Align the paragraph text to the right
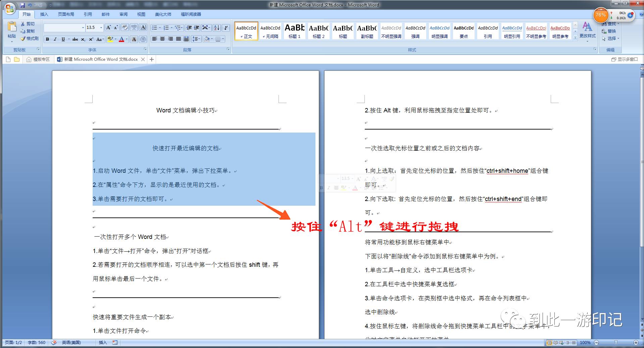This screenshot has height=348, width=644. 170,39
